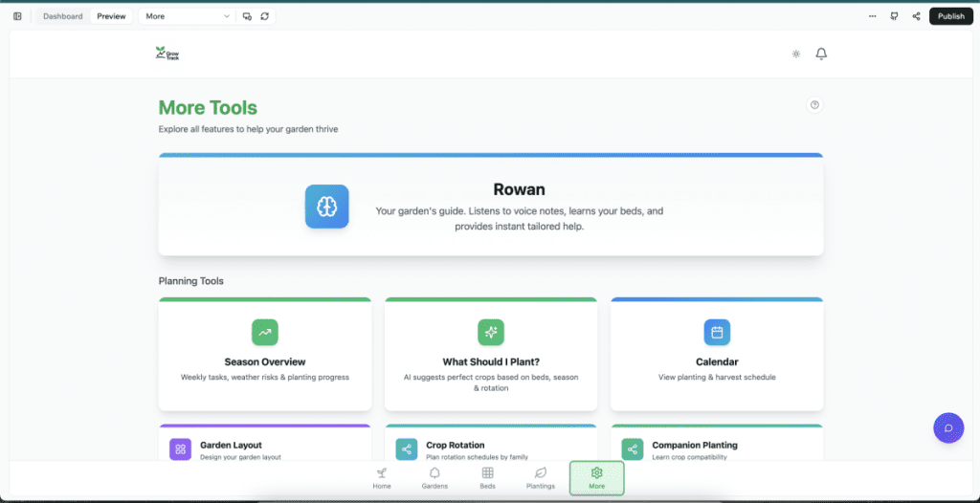Open the notifications bell

tap(821, 54)
